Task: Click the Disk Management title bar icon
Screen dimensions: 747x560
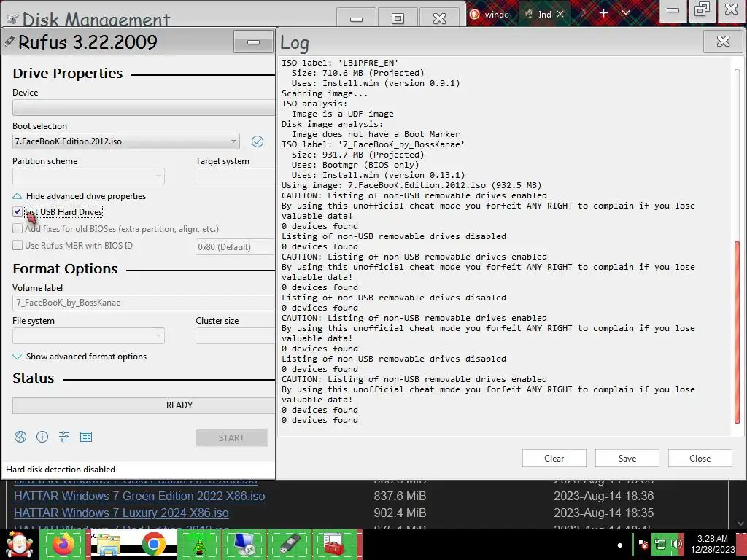Action: pyautogui.click(x=12, y=19)
